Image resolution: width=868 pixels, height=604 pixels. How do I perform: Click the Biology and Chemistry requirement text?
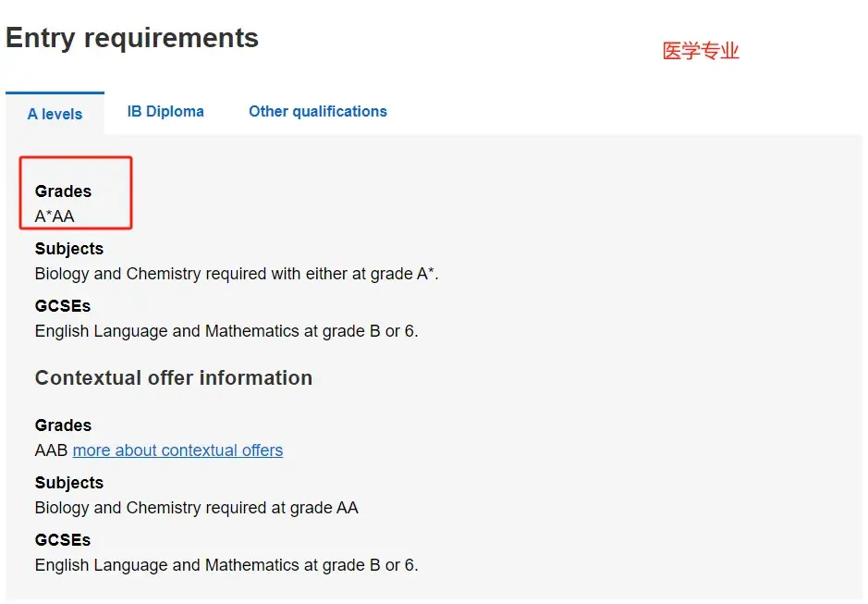point(226,274)
